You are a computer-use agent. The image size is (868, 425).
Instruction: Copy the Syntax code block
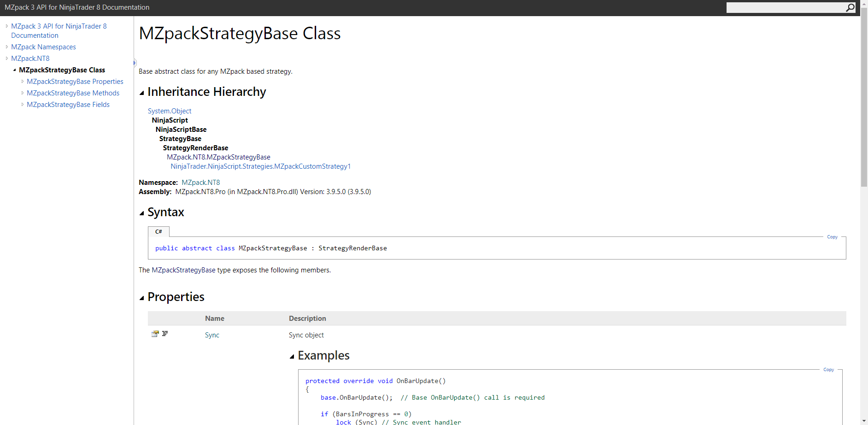coord(832,237)
